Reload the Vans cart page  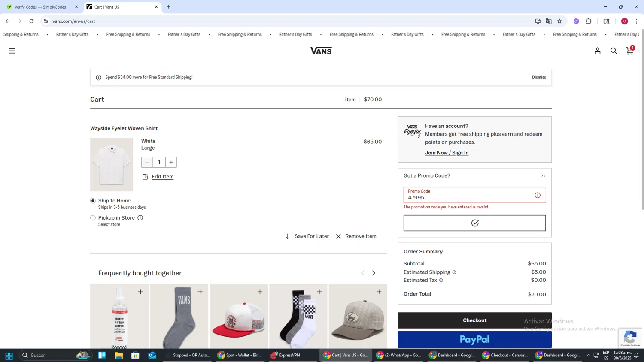tap(31, 21)
